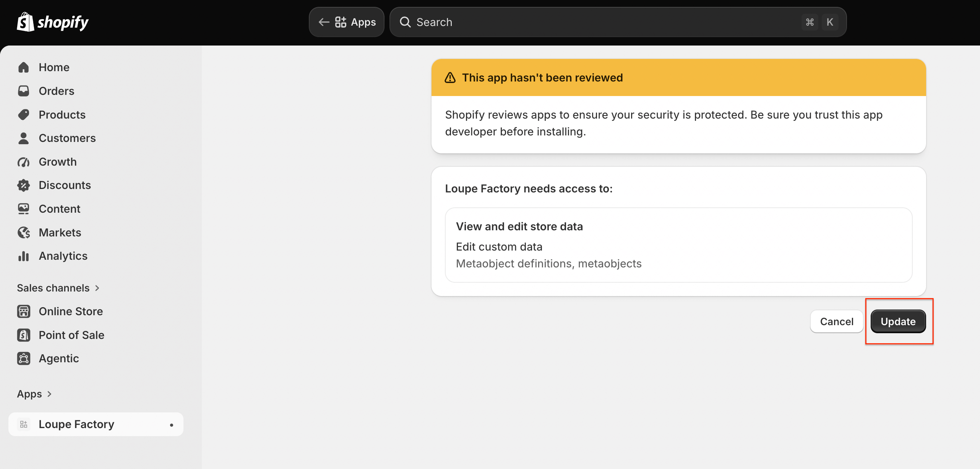980x469 pixels.
Task: Open Home in the sidebar
Action: (96, 67)
